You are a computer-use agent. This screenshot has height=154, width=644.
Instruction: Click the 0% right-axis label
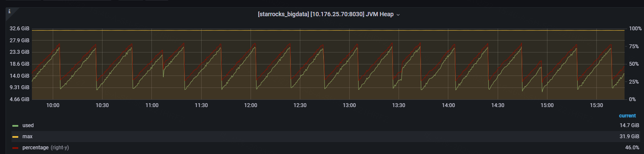click(x=632, y=99)
